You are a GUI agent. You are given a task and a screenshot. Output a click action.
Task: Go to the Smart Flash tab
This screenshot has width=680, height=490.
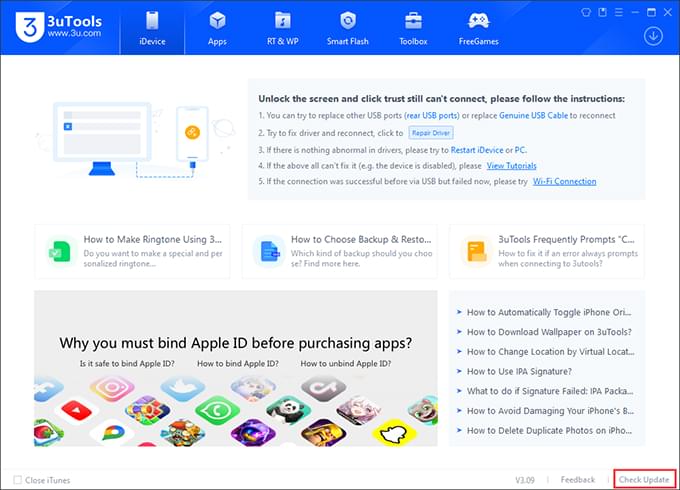348,28
